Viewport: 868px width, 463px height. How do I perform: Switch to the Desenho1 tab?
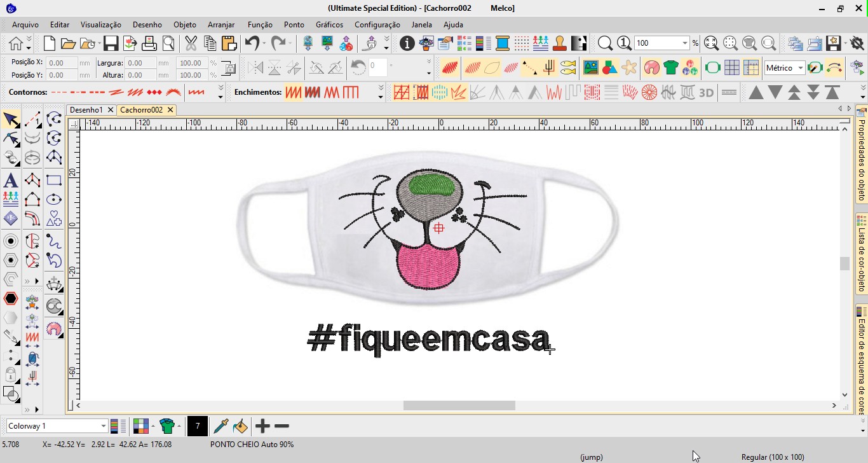pyautogui.click(x=86, y=110)
